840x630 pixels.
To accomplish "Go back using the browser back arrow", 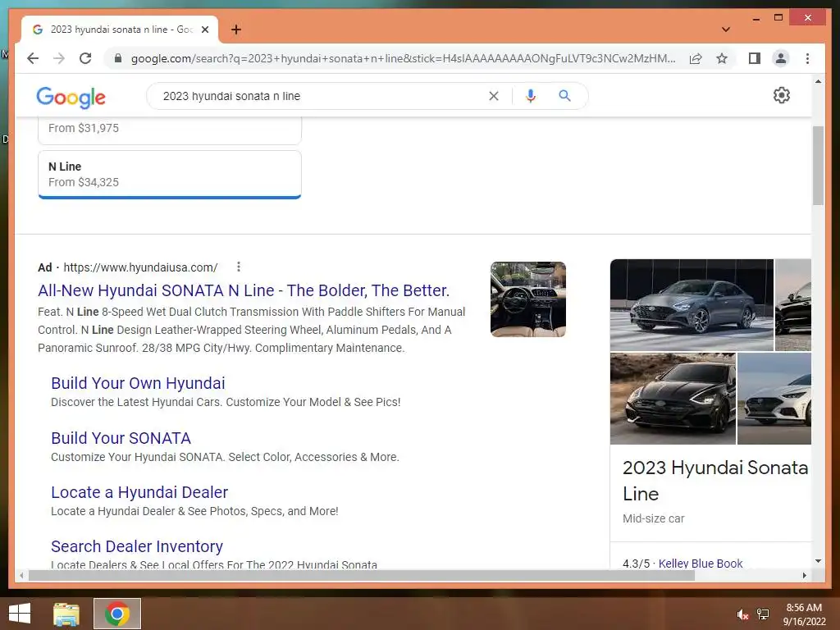I will tap(33, 58).
